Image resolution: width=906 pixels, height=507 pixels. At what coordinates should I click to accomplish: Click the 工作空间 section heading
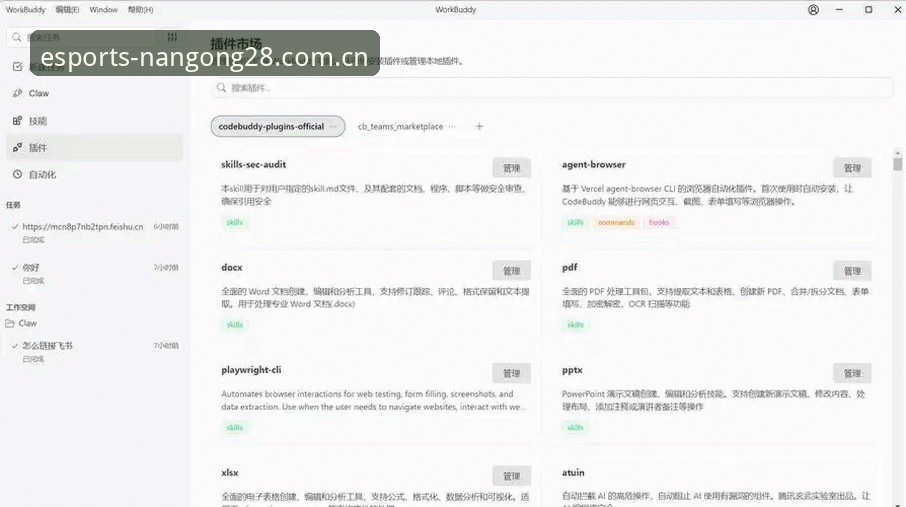20,308
